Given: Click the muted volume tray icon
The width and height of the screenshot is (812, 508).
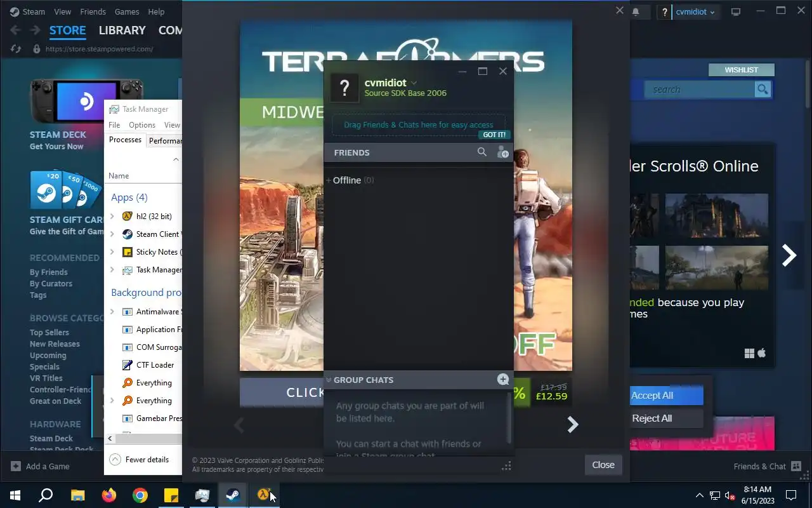Looking at the screenshot, I should point(730,495).
